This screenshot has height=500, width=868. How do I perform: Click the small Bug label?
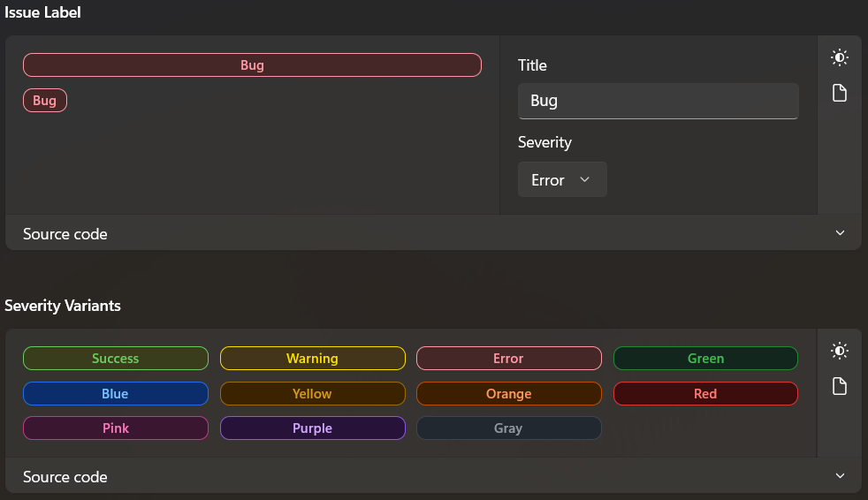point(45,101)
